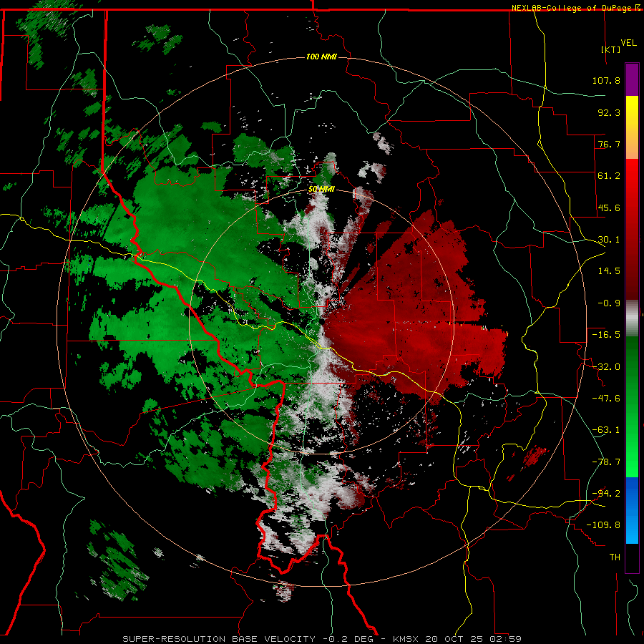
Task: Click the -32.0 velocity scale value
Action: [x=606, y=367]
